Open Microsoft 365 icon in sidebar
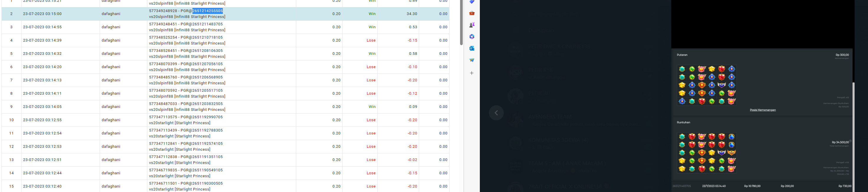The width and height of the screenshot is (868, 192). coord(472,37)
